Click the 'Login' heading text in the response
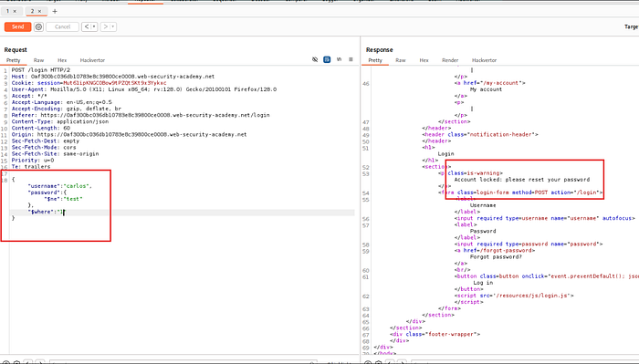 click(x=445, y=154)
